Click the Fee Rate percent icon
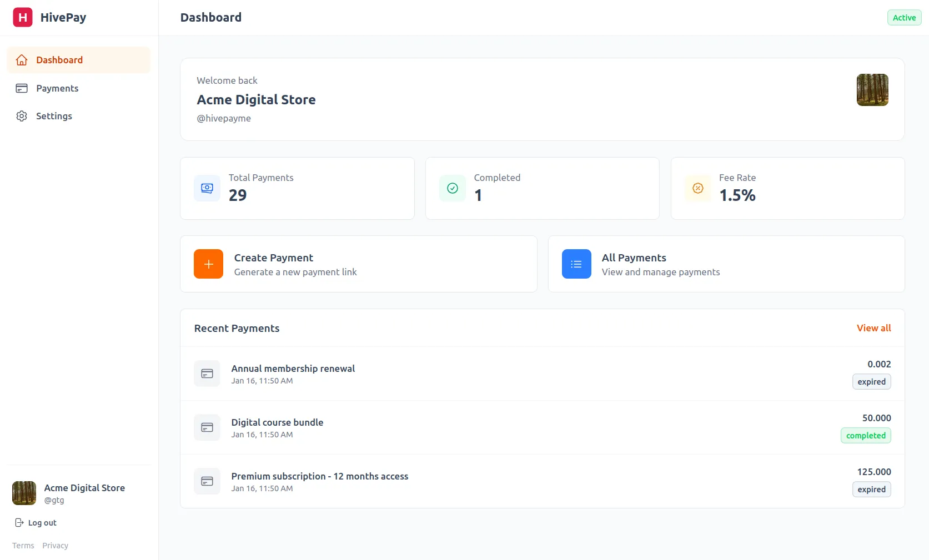This screenshot has width=929, height=560. pyautogui.click(x=697, y=188)
